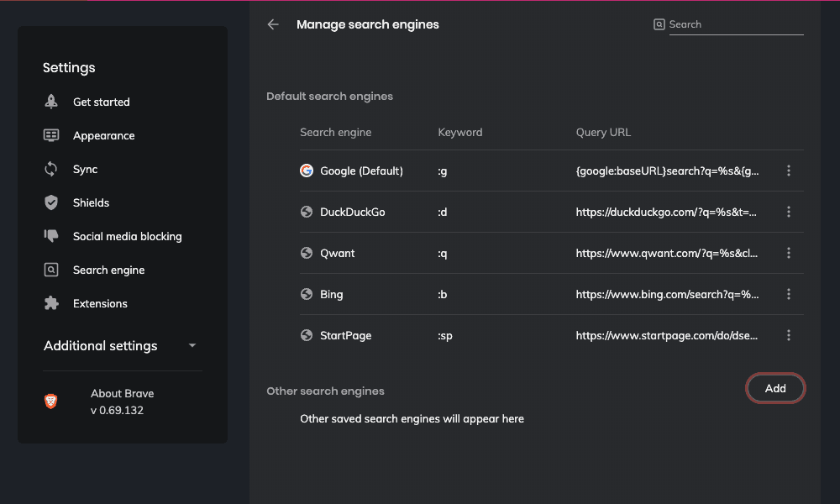The width and height of the screenshot is (840, 504).
Task: Click the Bing query URL text
Action: tap(667, 295)
